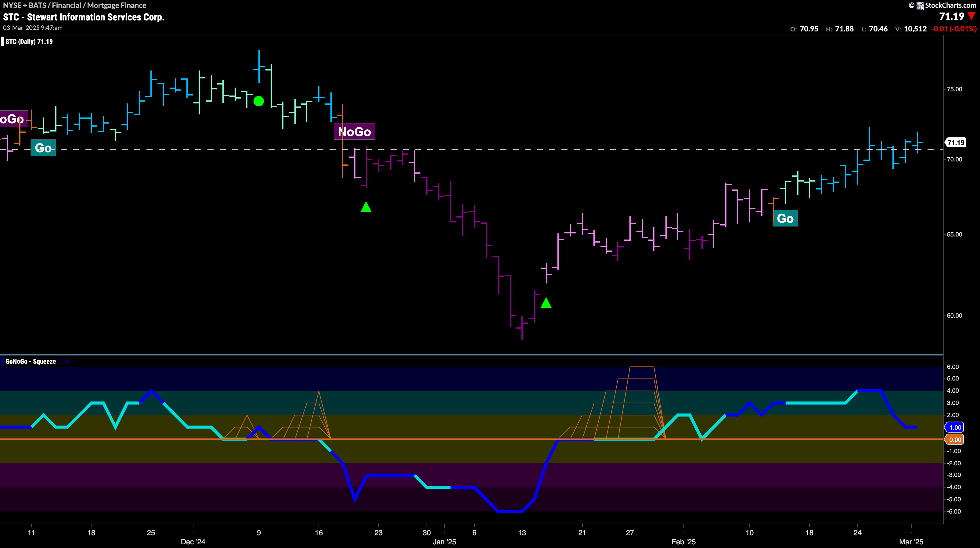Click the date label 24 in February
The height and width of the screenshot is (548, 980).
pos(857,533)
